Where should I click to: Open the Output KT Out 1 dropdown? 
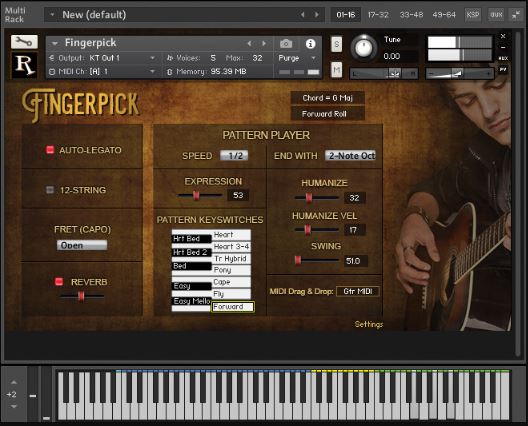(153, 58)
